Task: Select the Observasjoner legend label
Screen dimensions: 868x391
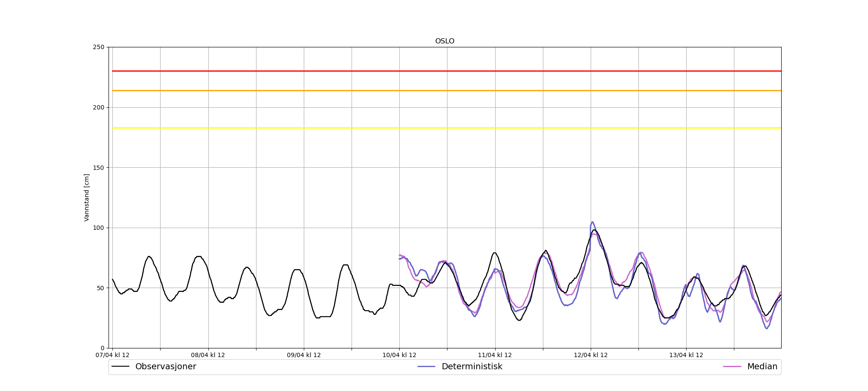Action: click(x=165, y=367)
